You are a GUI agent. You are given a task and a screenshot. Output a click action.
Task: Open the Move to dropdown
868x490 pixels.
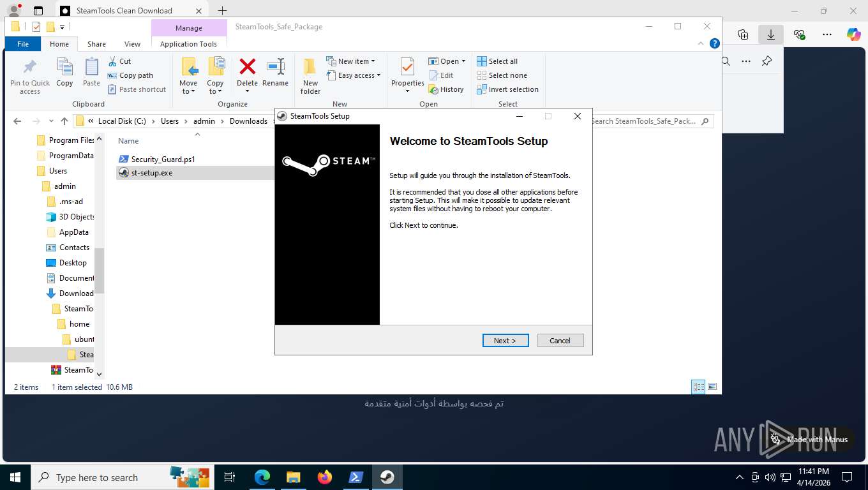(x=188, y=75)
